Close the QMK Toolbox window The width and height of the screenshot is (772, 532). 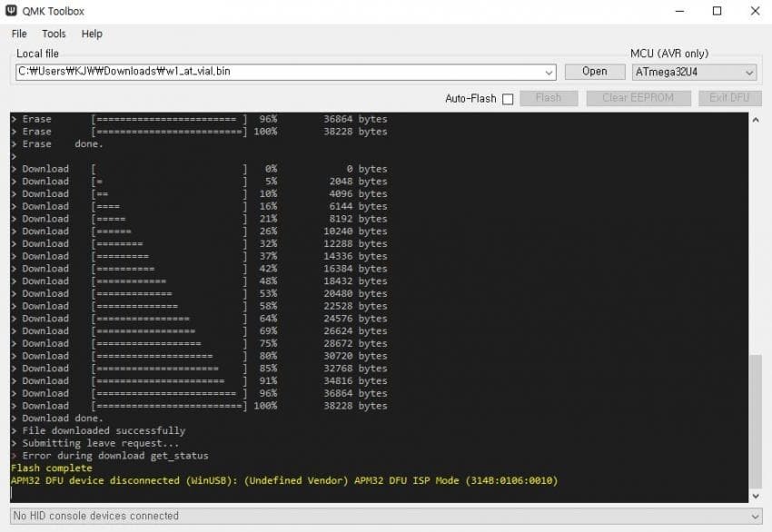(x=756, y=11)
